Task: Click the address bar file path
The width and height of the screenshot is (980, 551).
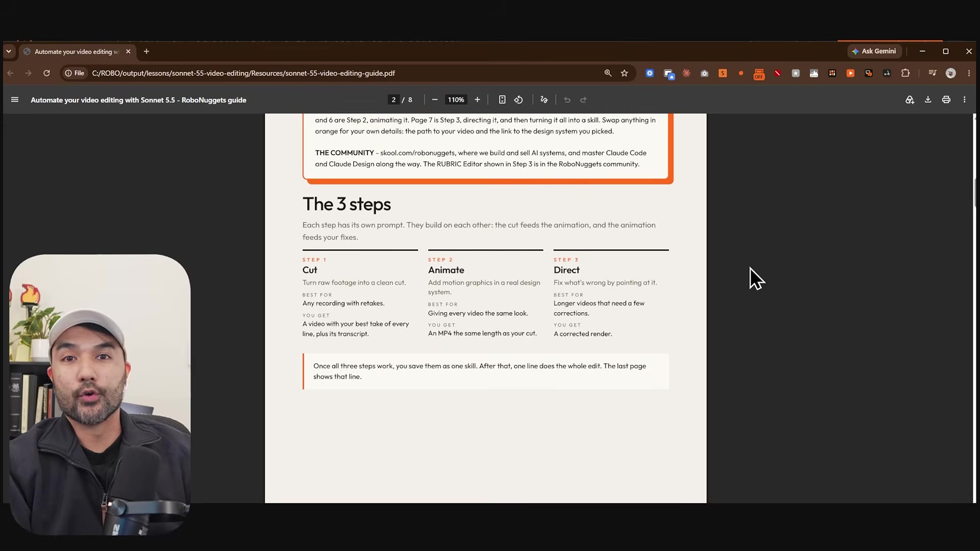Action: click(x=243, y=73)
